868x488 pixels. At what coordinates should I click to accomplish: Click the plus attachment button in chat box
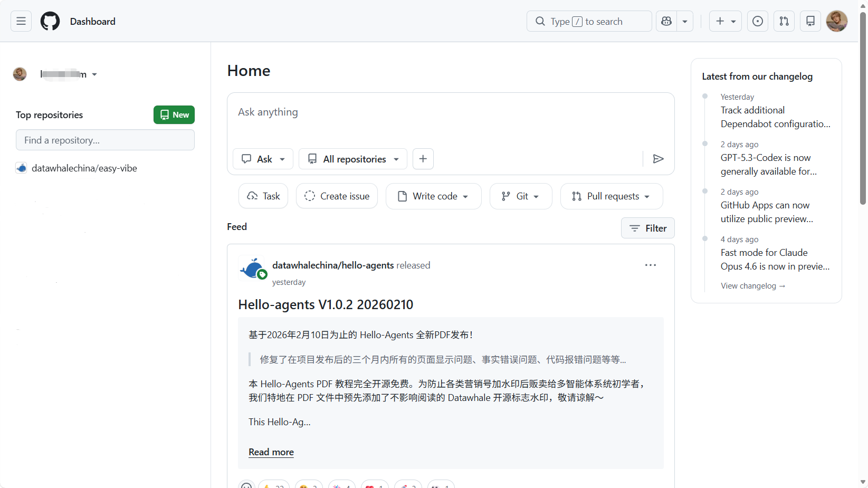point(423,159)
